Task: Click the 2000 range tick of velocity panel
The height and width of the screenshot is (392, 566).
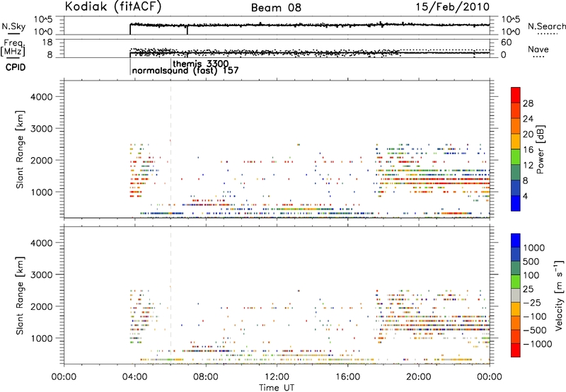Action: [x=42, y=306]
